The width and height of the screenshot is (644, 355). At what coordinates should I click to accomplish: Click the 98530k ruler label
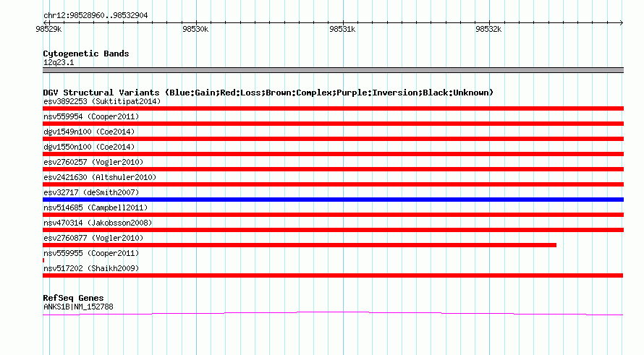coord(195,29)
